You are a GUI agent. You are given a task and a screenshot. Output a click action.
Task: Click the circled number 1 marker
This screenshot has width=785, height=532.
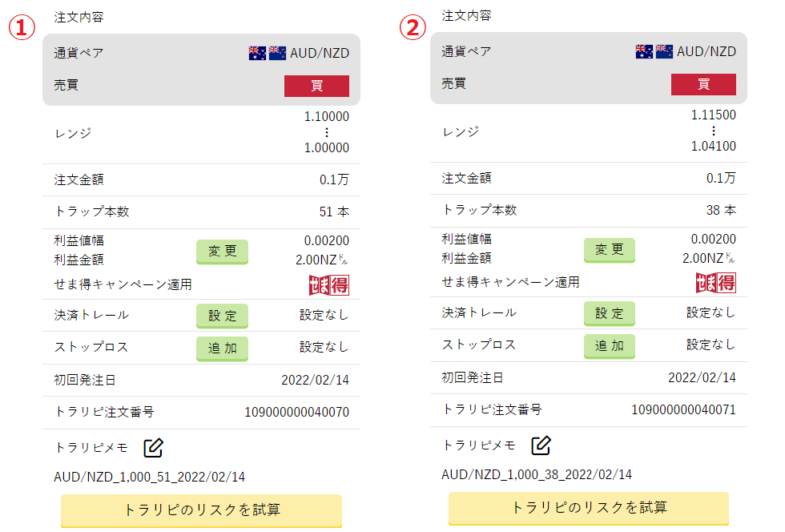tap(22, 27)
